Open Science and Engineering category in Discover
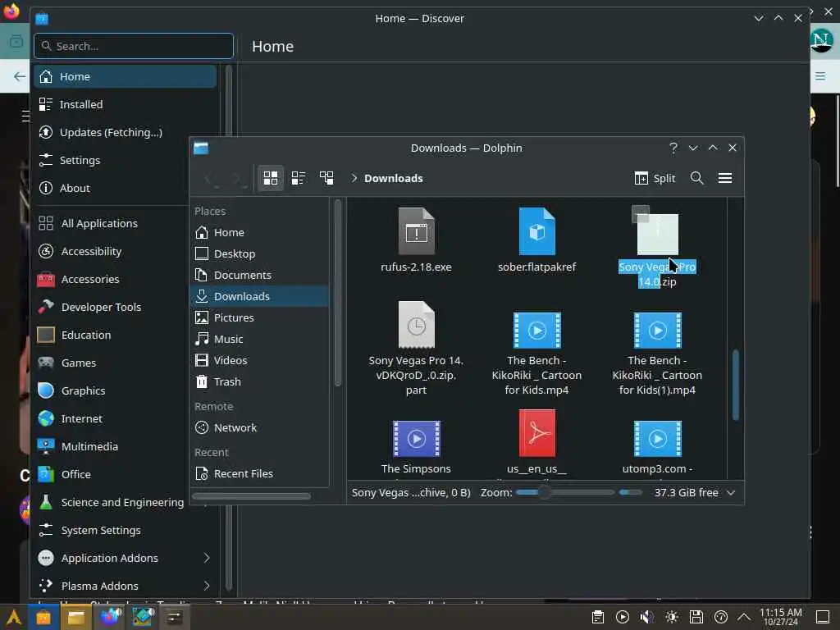Image resolution: width=840 pixels, height=630 pixels. click(112, 502)
